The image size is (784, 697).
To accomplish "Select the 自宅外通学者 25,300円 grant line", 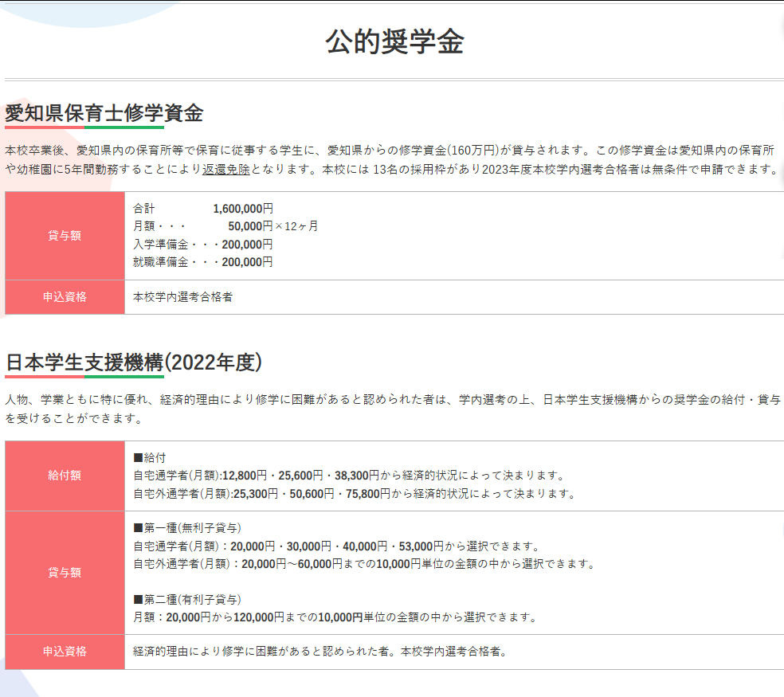I will click(x=355, y=494).
